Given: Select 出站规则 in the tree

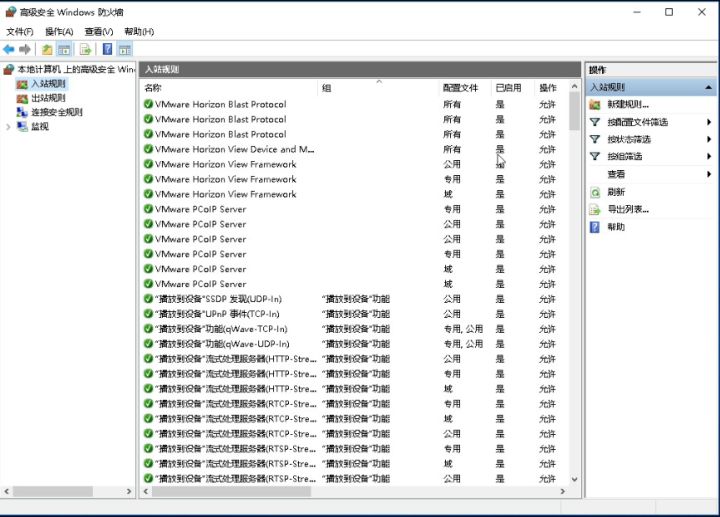Looking at the screenshot, I should 48,98.
